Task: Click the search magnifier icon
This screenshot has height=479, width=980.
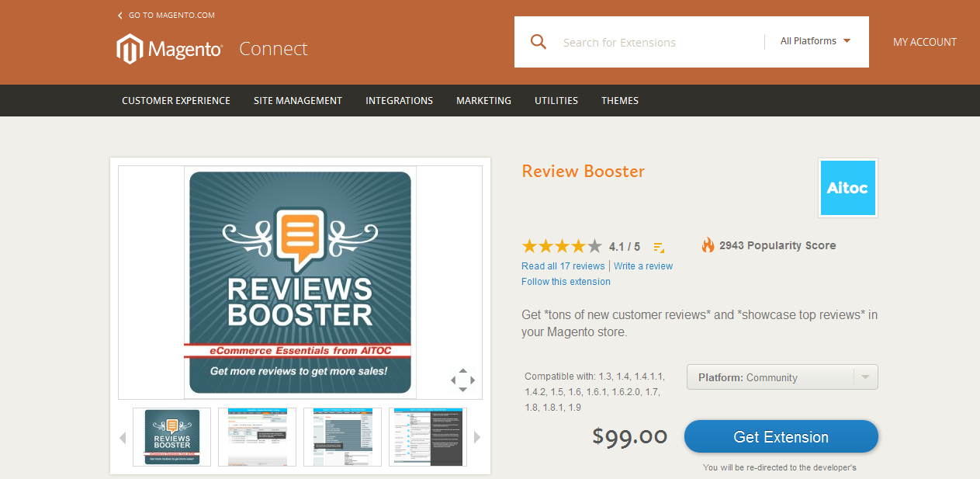Action: click(538, 42)
